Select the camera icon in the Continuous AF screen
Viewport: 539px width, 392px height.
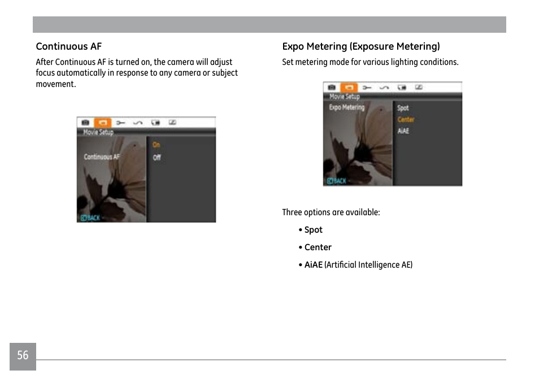(85, 123)
